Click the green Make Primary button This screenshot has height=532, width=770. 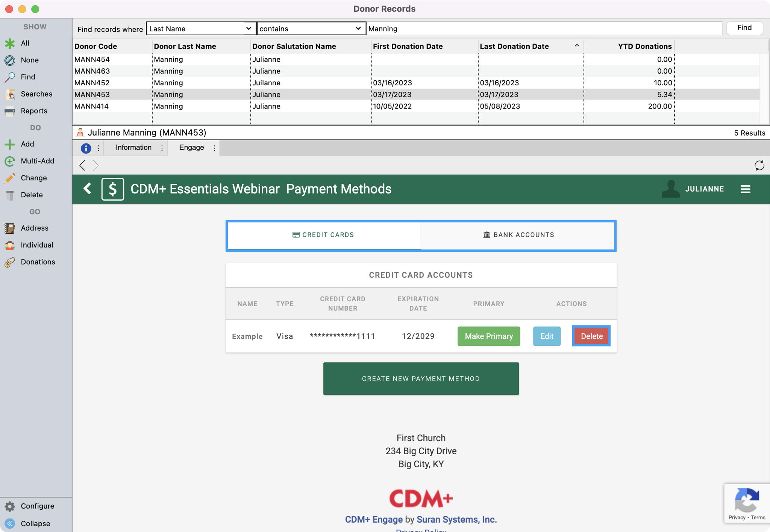point(488,336)
